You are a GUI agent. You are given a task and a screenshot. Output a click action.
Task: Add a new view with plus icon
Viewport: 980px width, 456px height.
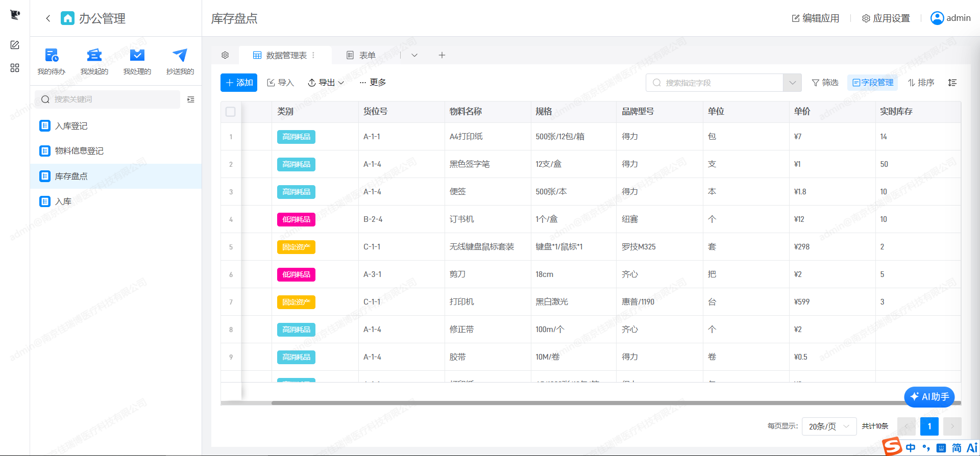[x=442, y=55]
